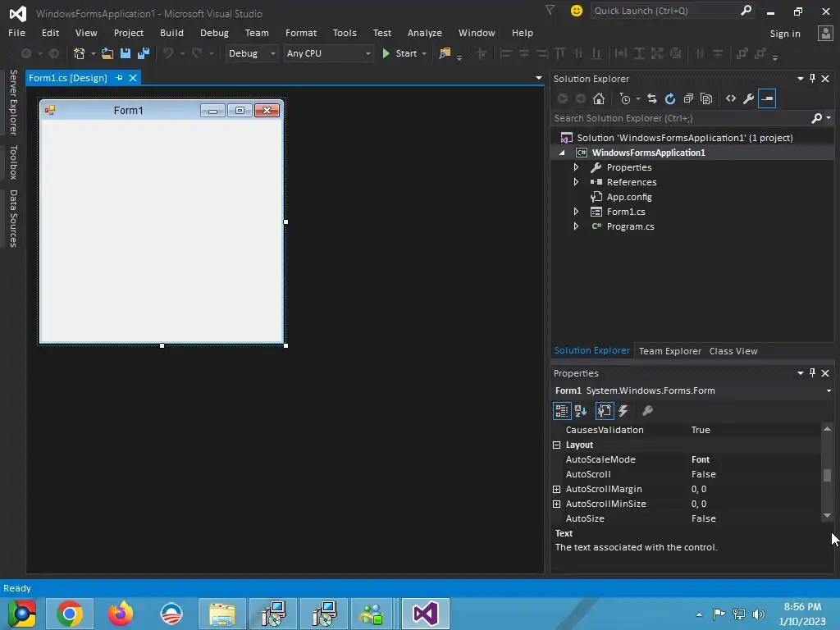Screen dimensions: 840x630
Task: Click notifications flag icon in title bar
Action: (550, 10)
